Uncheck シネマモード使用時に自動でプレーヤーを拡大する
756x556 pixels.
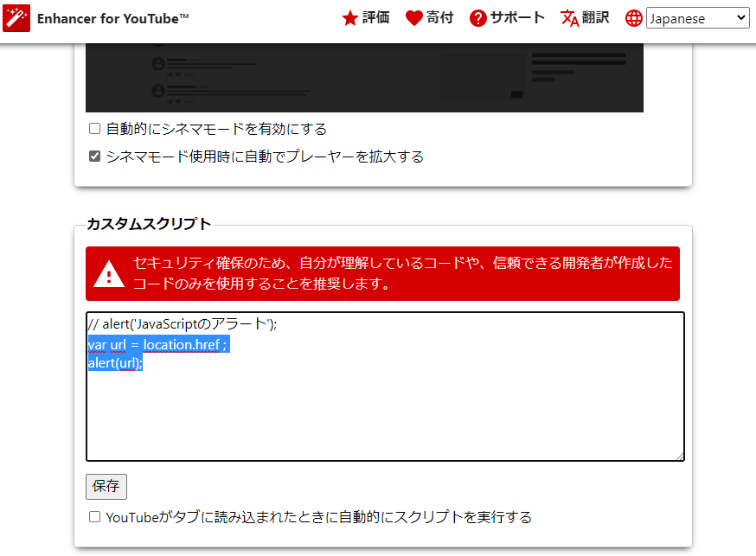click(94, 157)
